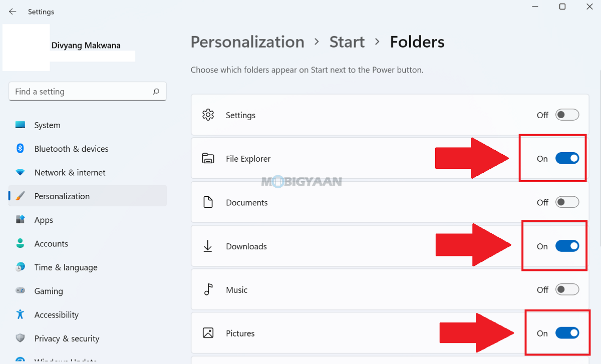Click the Privacy & security shield icon
601x364 pixels.
point(20,338)
